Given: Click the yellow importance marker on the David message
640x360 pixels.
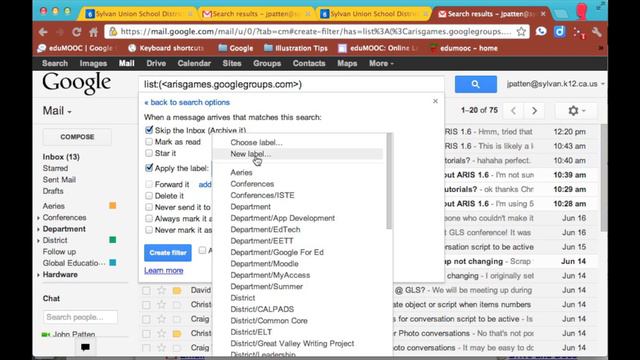Looking at the screenshot, I should click(177, 291).
